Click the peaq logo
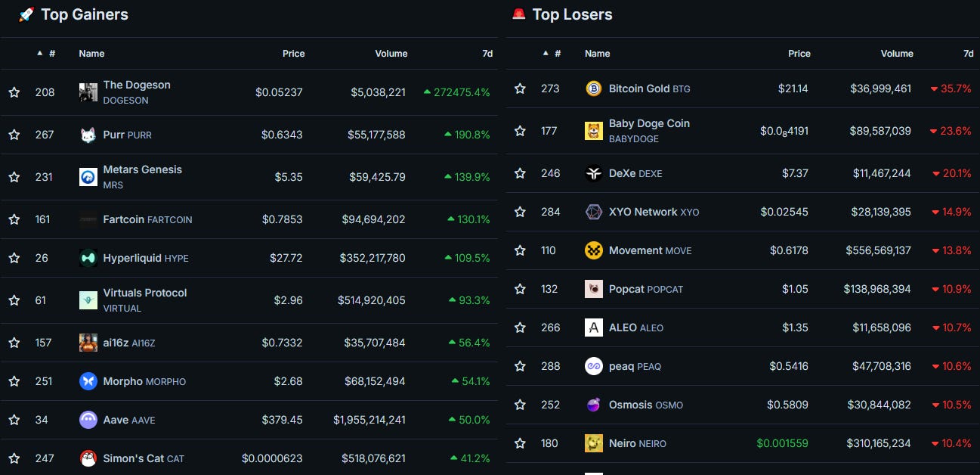 click(594, 366)
